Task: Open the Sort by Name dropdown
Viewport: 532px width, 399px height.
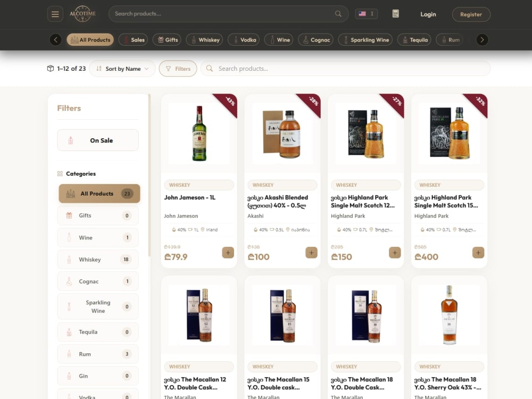Action: click(x=122, y=69)
